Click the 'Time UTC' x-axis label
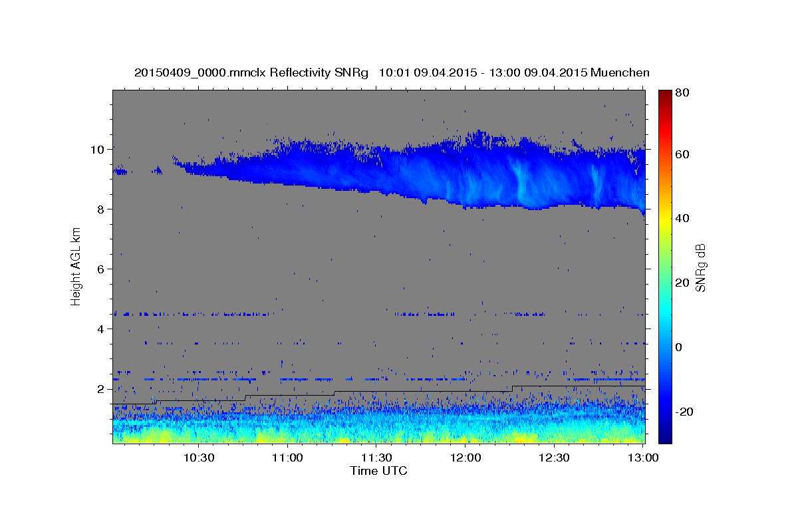Image resolution: width=798 pixels, height=532 pixels. pyautogui.click(x=378, y=471)
